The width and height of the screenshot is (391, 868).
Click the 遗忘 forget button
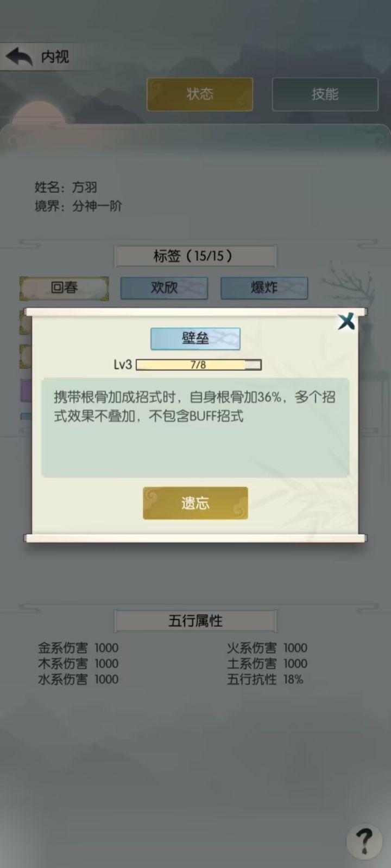(195, 503)
